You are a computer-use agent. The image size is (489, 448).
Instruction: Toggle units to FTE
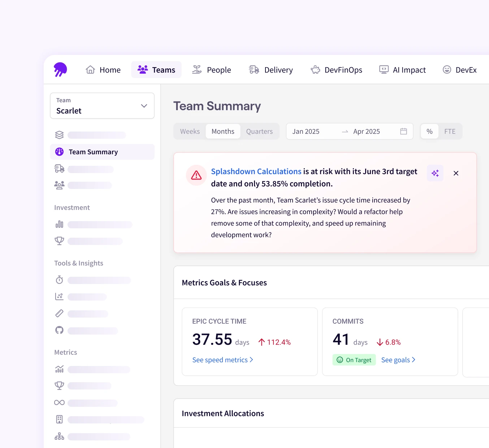[450, 132]
